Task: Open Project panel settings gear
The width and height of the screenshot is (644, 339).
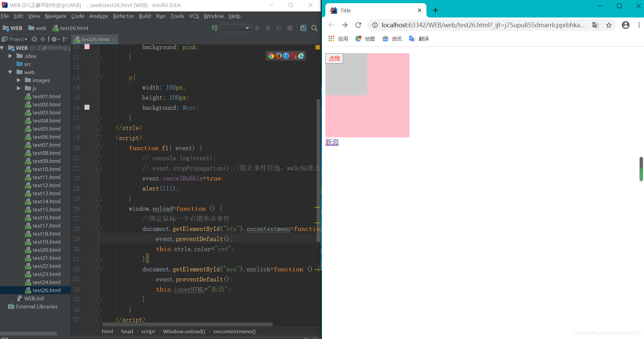Action: (55, 39)
